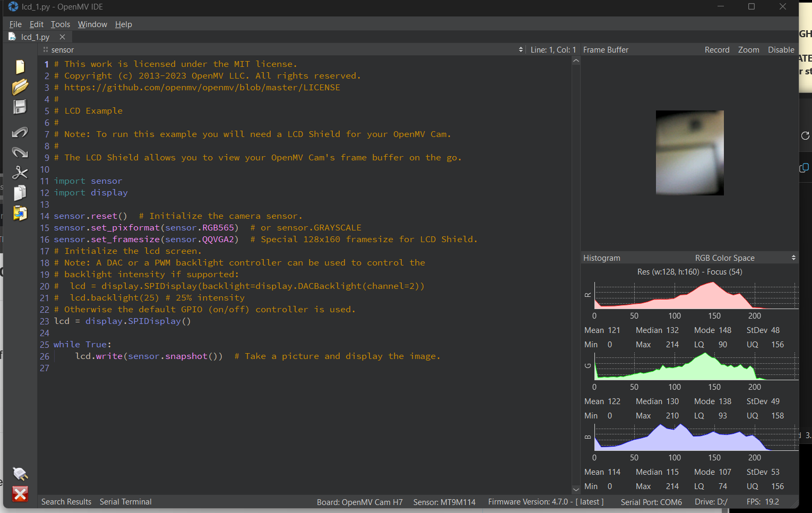Image resolution: width=812 pixels, height=513 pixels.
Task: Click the Undo arrow icon
Action: [20, 132]
